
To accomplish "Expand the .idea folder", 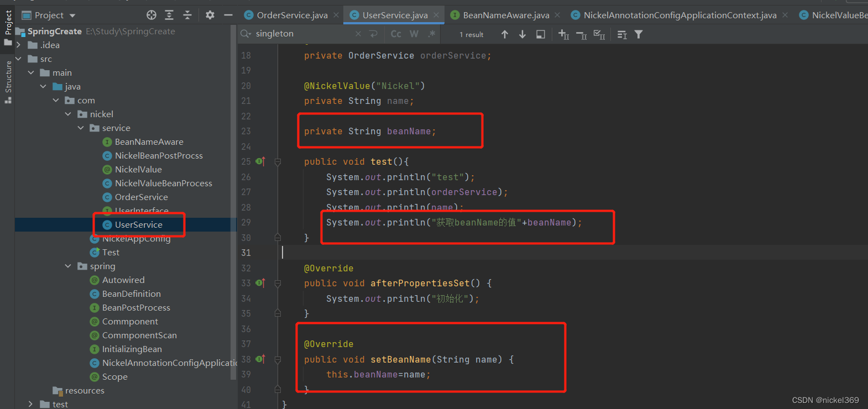I will click(x=18, y=45).
